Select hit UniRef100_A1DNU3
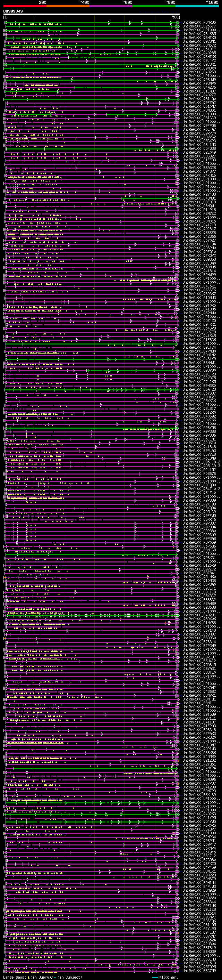The height and width of the screenshot is (980, 222). pyautogui.click(x=199, y=298)
